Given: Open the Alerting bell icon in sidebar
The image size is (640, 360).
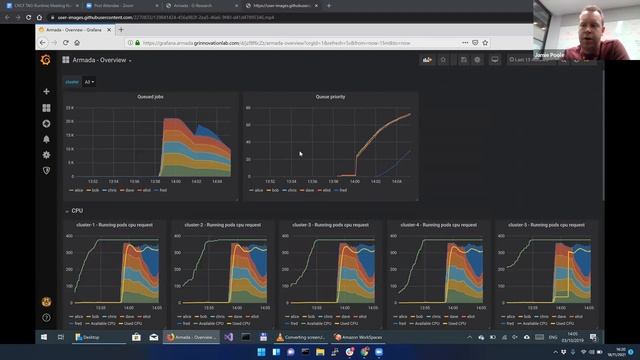Looking at the screenshot, I should click(46, 139).
